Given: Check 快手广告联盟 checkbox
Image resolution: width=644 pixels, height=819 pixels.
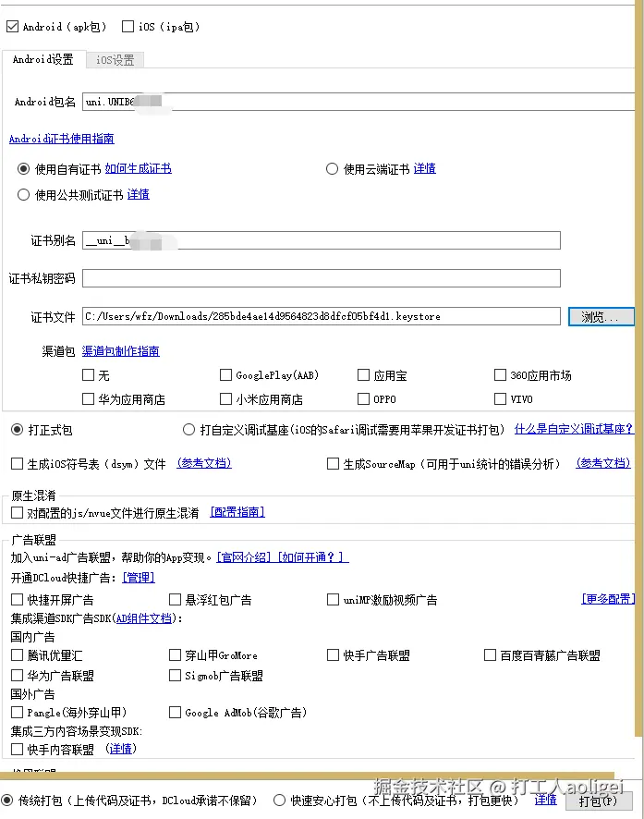Looking at the screenshot, I should tap(333, 655).
